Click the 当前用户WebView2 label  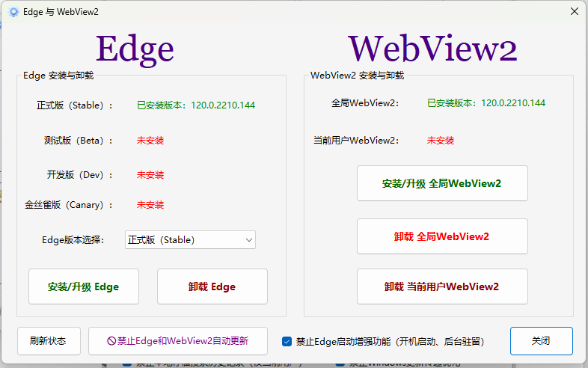pyautogui.click(x=356, y=141)
